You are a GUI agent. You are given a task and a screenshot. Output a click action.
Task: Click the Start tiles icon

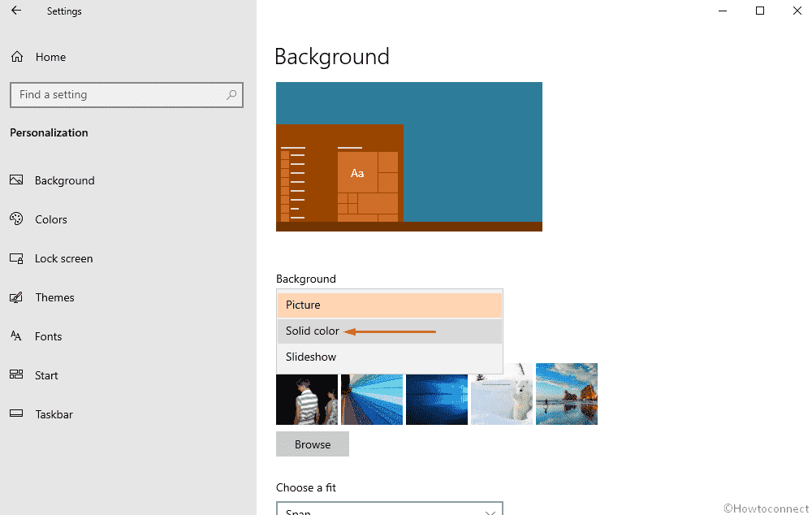point(16,374)
